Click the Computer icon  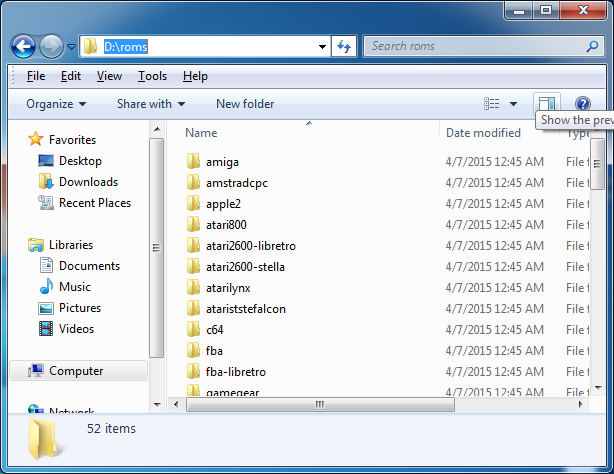36,371
